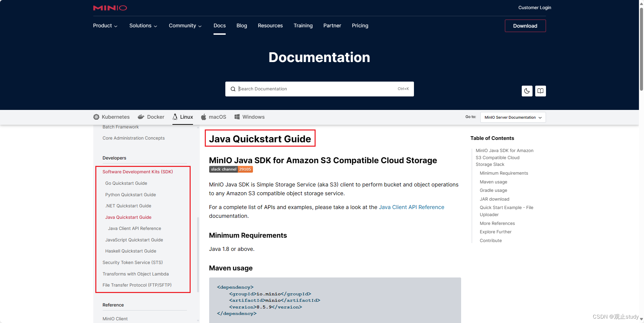Screen dimensions: 644x323
Task: Open File Transfer Protocol (FTP/SFTP)
Action: [x=137, y=285]
